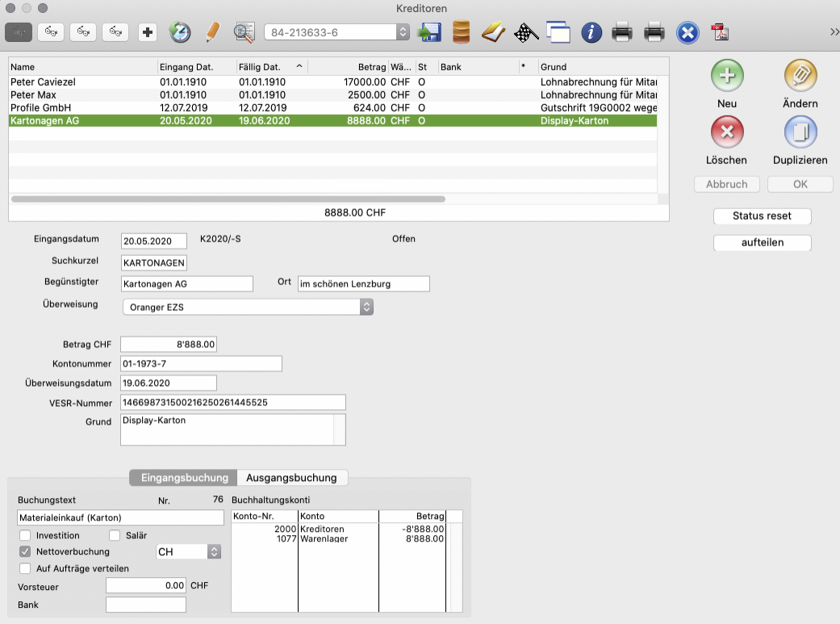The width and height of the screenshot is (840, 624).
Task: Click the red Löschen icon
Action: pyautogui.click(x=726, y=132)
